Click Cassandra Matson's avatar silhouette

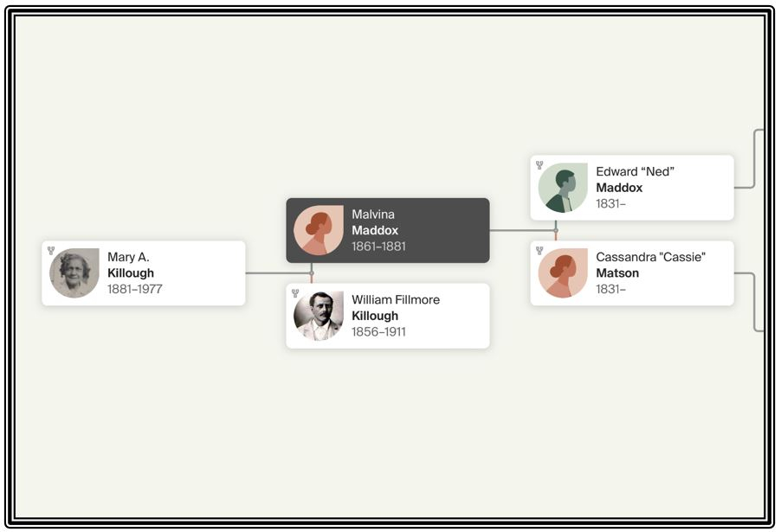[563, 273]
